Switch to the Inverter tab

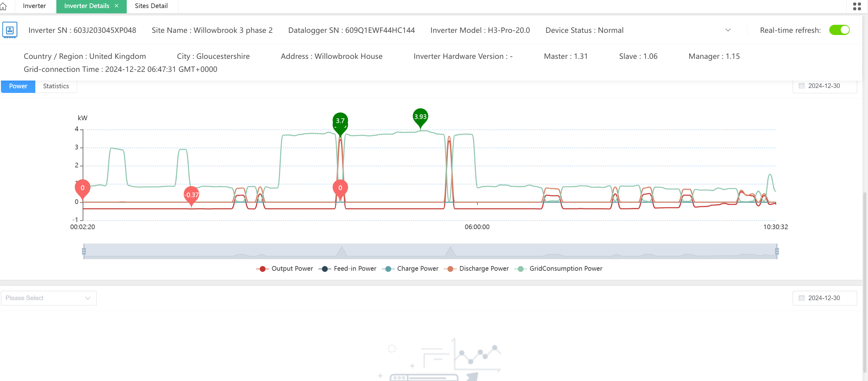pos(34,6)
